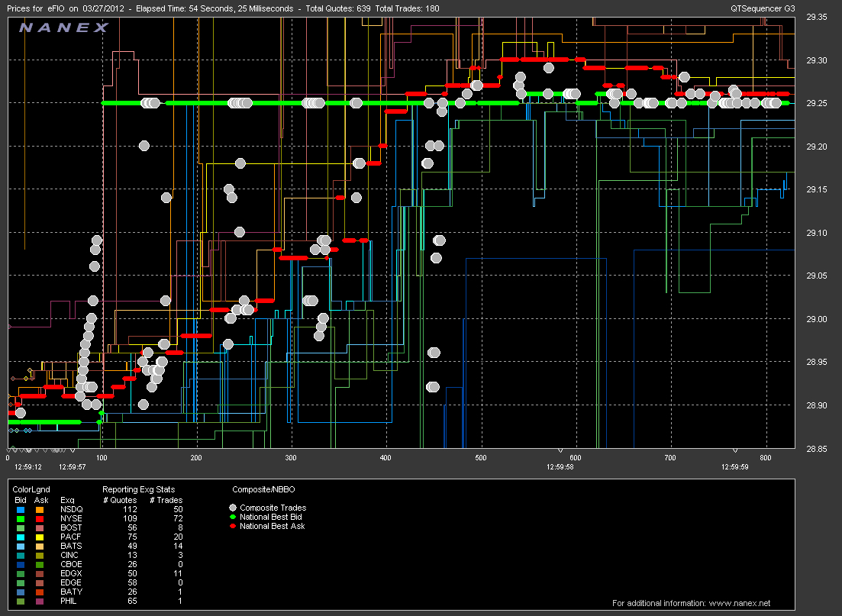Select the CINC bid color swatch
The image size is (842, 616).
click(x=21, y=555)
